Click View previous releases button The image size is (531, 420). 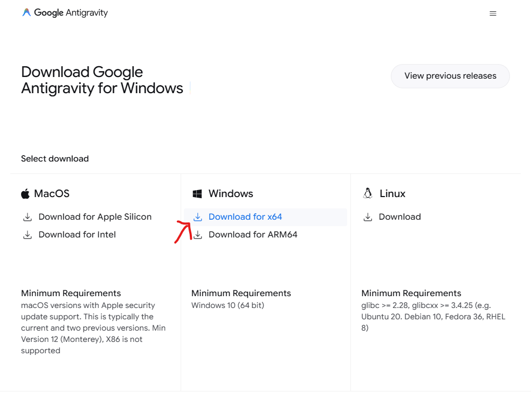coord(450,76)
